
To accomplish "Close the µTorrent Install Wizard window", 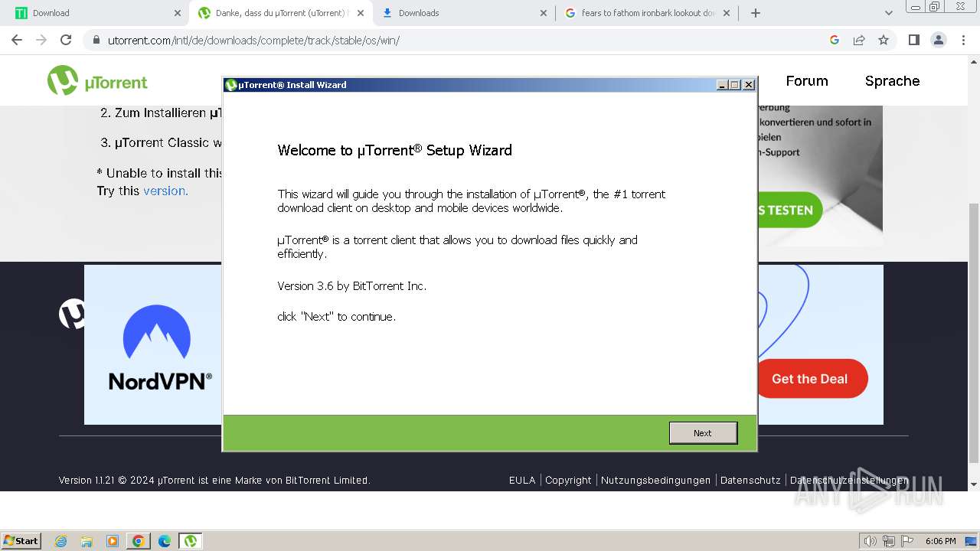I will pos(749,85).
